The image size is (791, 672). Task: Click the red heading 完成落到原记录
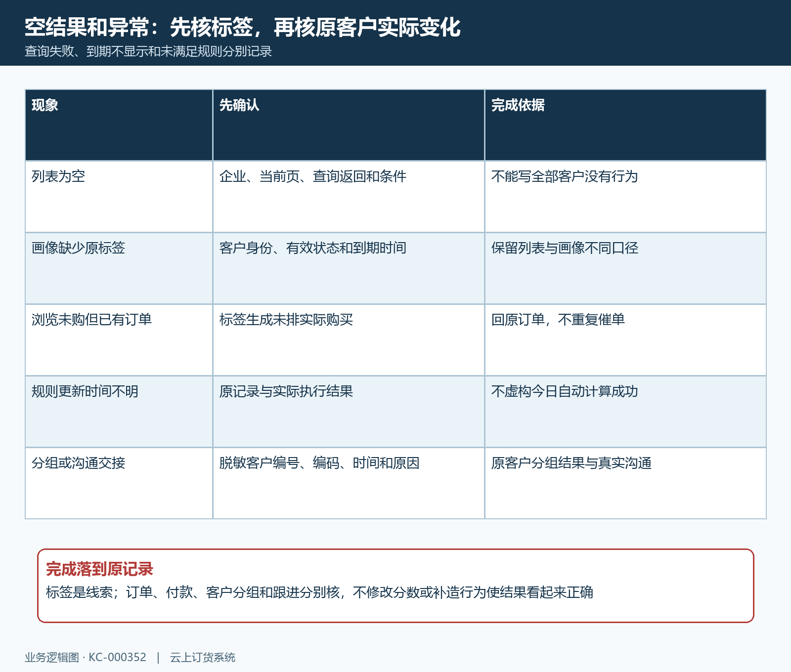tap(99, 569)
